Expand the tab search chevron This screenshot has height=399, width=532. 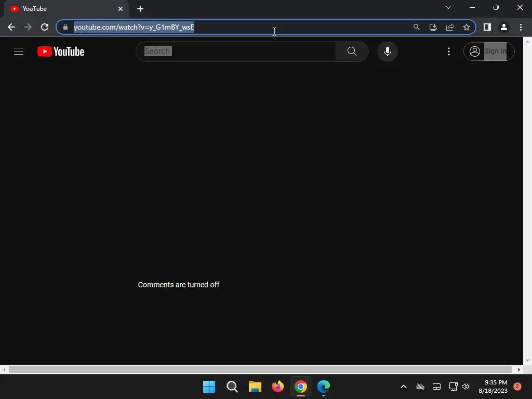tap(448, 7)
